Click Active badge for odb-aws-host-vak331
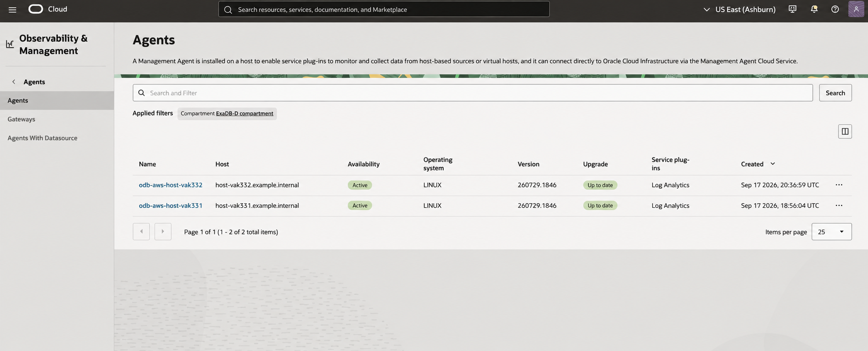Viewport: 868px width, 351px height. click(x=360, y=205)
